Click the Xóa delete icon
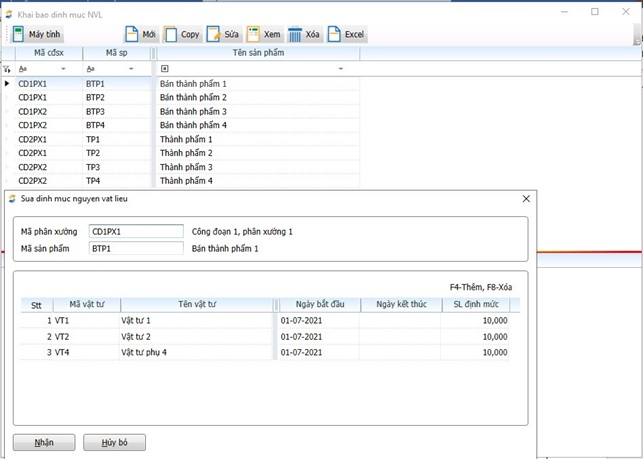Image resolution: width=643 pixels, height=459 pixels. pos(296,34)
